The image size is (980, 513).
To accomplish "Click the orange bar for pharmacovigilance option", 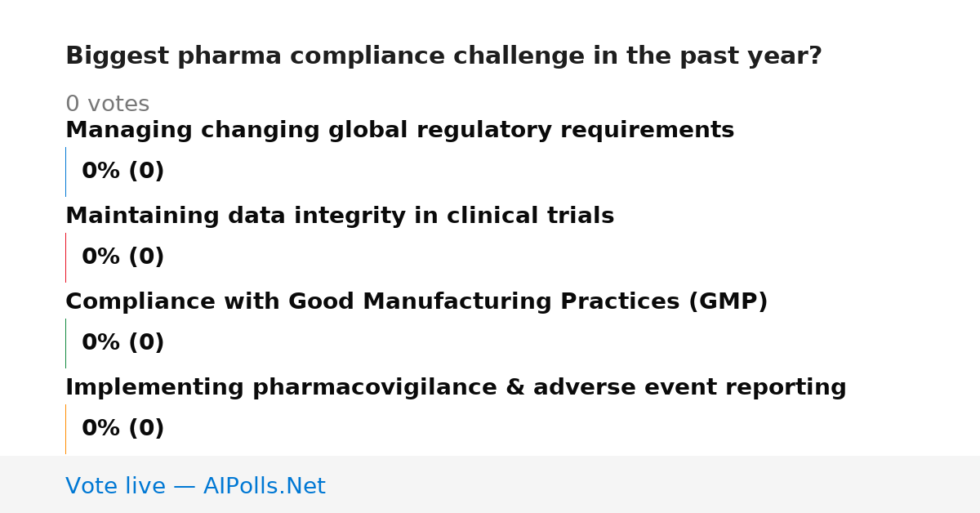I will [x=65, y=429].
